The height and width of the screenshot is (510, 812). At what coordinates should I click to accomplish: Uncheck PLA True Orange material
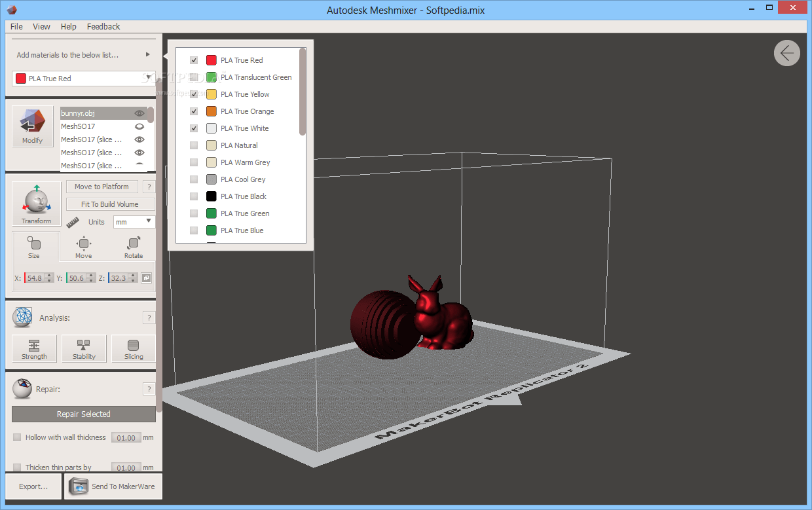194,111
